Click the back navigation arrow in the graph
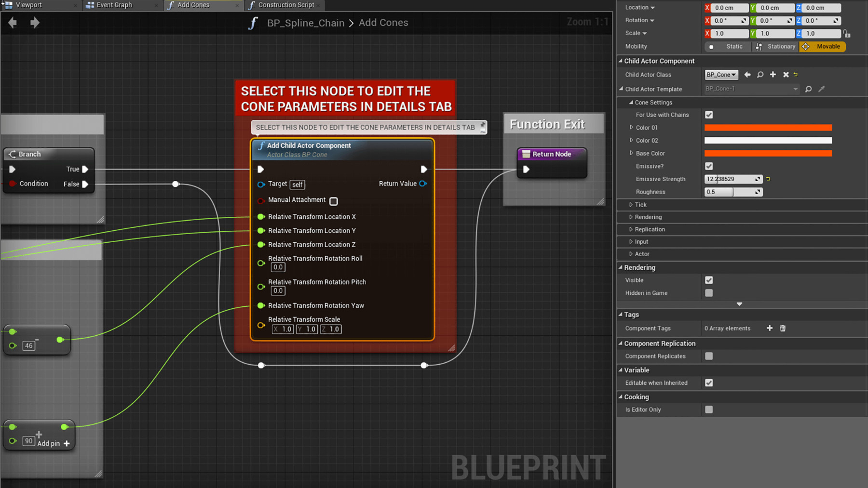This screenshot has width=868, height=488. tap(12, 22)
